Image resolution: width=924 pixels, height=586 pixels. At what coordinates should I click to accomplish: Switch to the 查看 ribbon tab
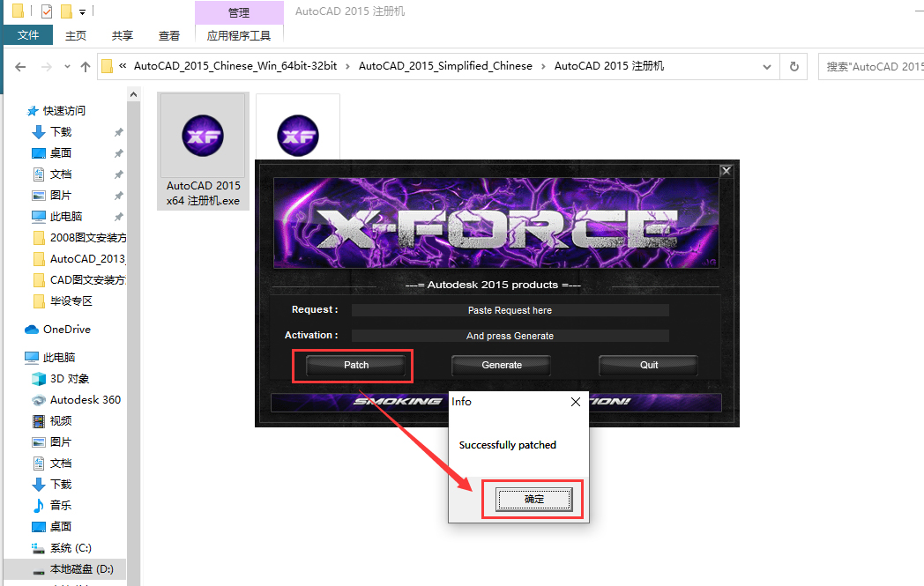point(169,36)
